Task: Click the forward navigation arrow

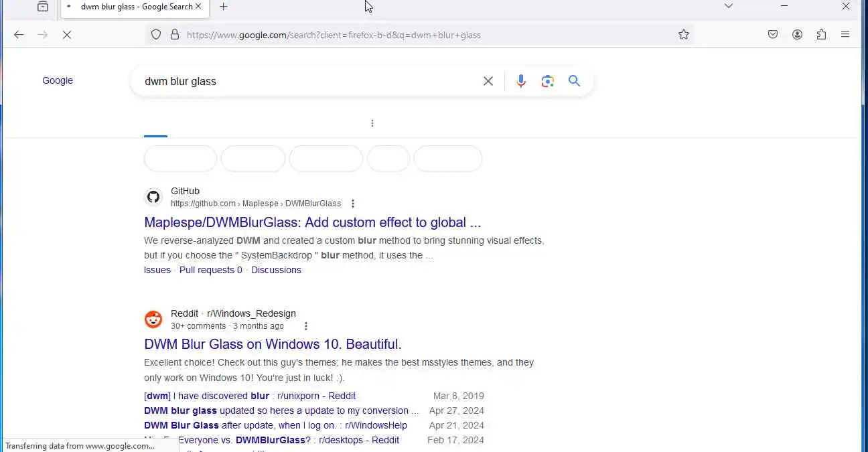Action: point(43,35)
